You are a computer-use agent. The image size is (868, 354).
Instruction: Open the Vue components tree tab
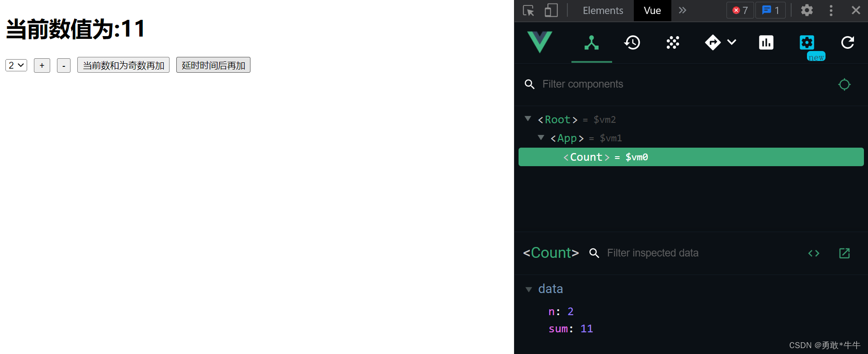coord(591,43)
